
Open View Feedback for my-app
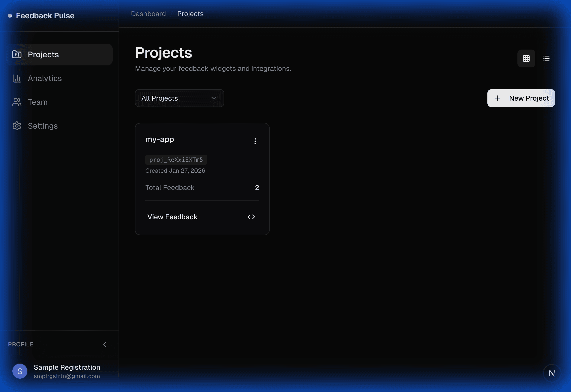[x=172, y=217]
